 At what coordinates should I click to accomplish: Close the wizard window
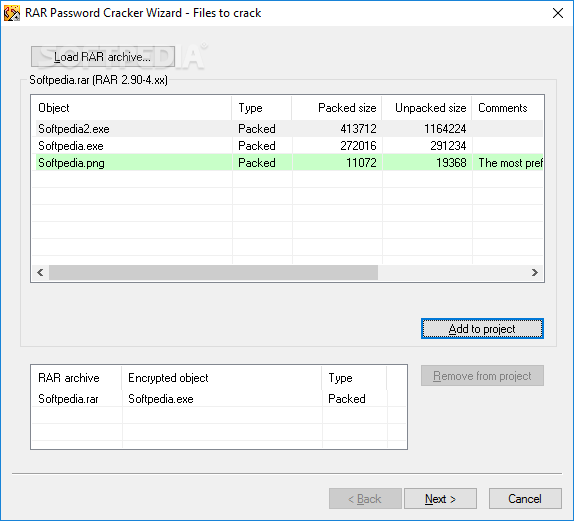pos(558,13)
